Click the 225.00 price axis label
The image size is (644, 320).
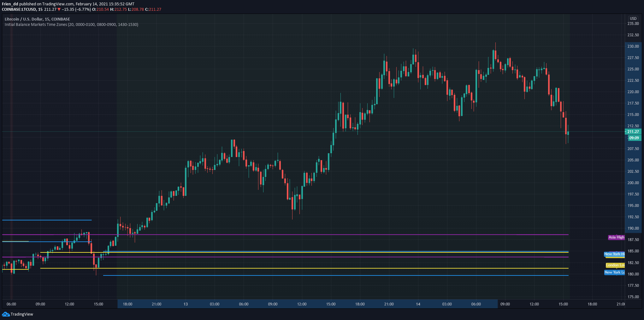633,69
